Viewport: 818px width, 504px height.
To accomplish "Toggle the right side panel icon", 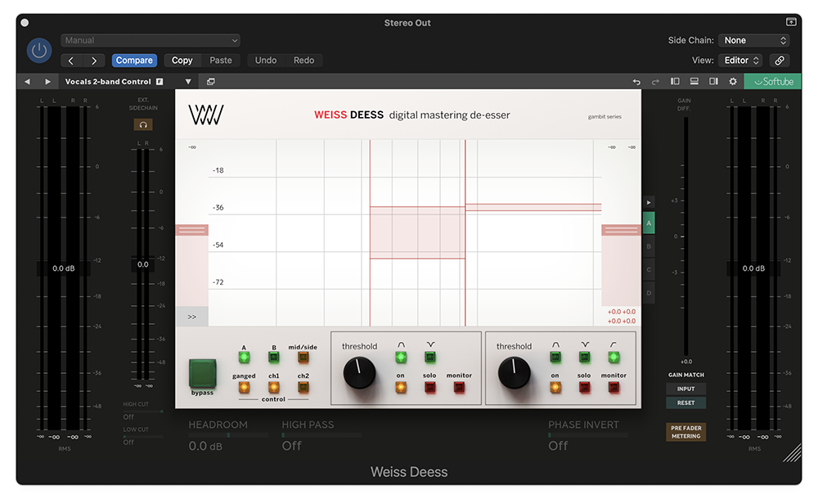I will (x=713, y=81).
